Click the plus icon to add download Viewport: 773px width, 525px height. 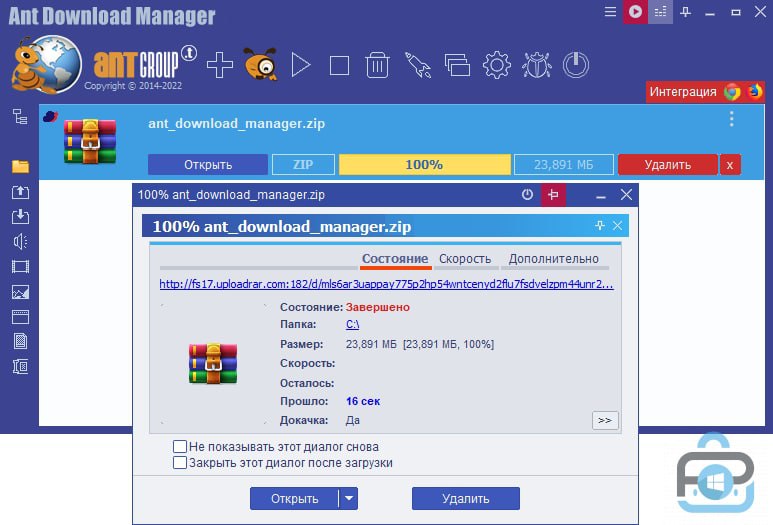tap(220, 65)
